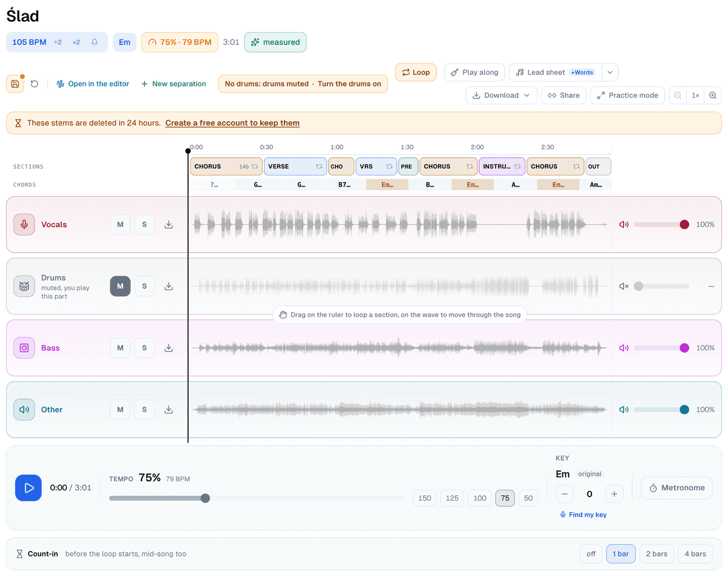Image resolution: width=728 pixels, height=576 pixels.
Task: Download the Vocals stem
Action: tap(169, 225)
